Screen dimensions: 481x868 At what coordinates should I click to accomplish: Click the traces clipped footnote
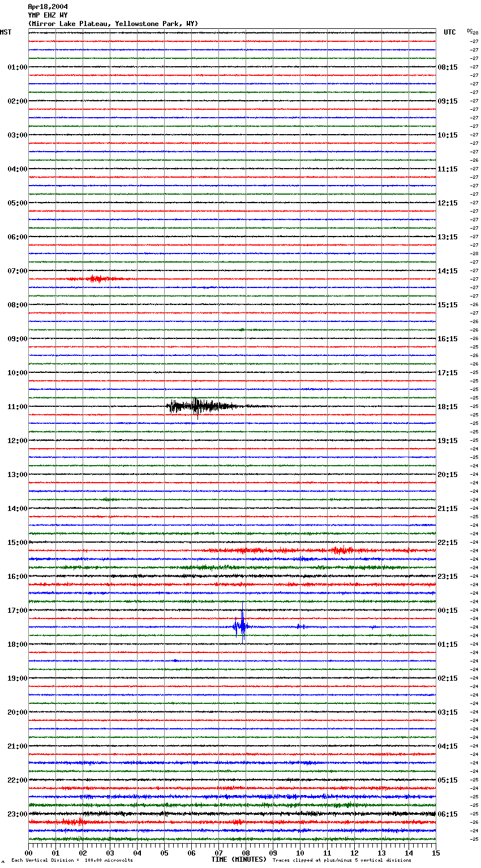342,861
